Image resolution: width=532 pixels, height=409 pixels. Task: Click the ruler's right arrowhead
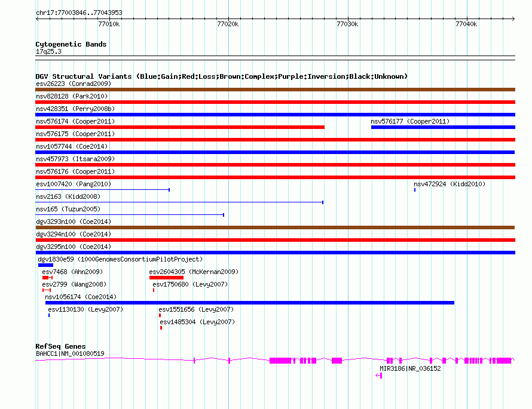pos(513,19)
